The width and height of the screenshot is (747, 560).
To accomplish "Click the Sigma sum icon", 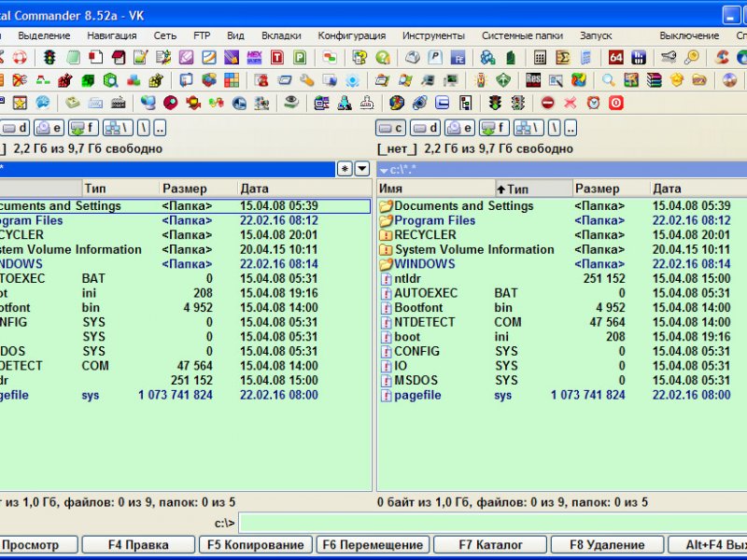I will click(563, 58).
